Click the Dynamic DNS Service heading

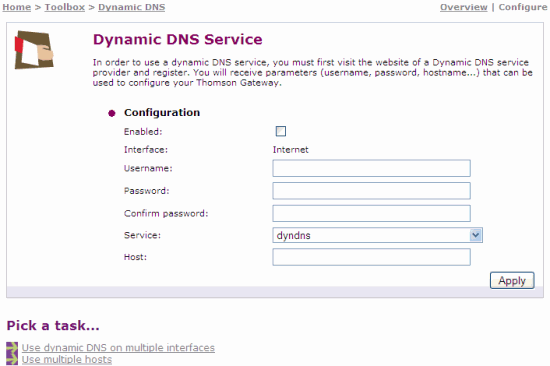click(177, 39)
